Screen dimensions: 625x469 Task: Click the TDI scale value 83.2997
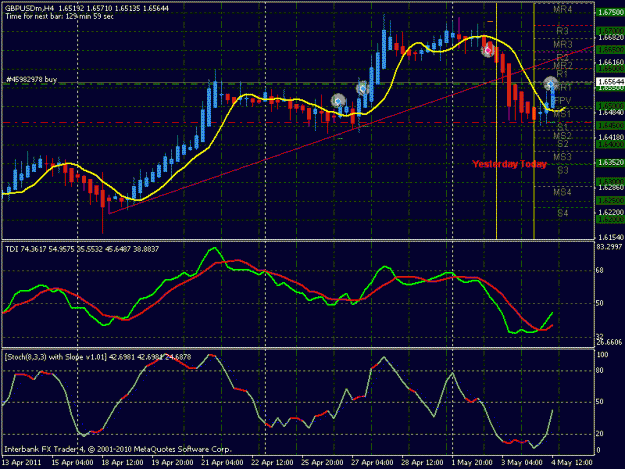point(609,247)
